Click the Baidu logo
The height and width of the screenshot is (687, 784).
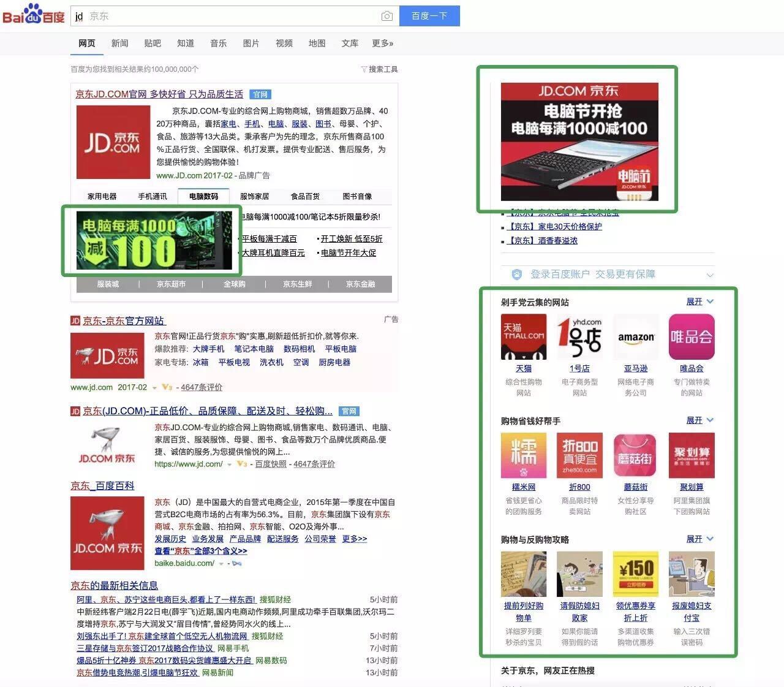point(33,15)
